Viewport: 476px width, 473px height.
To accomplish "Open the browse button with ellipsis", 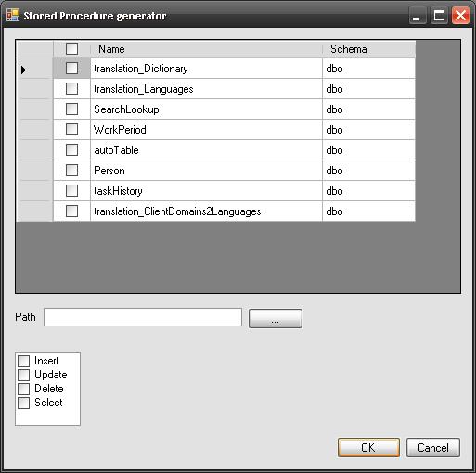I will point(276,318).
